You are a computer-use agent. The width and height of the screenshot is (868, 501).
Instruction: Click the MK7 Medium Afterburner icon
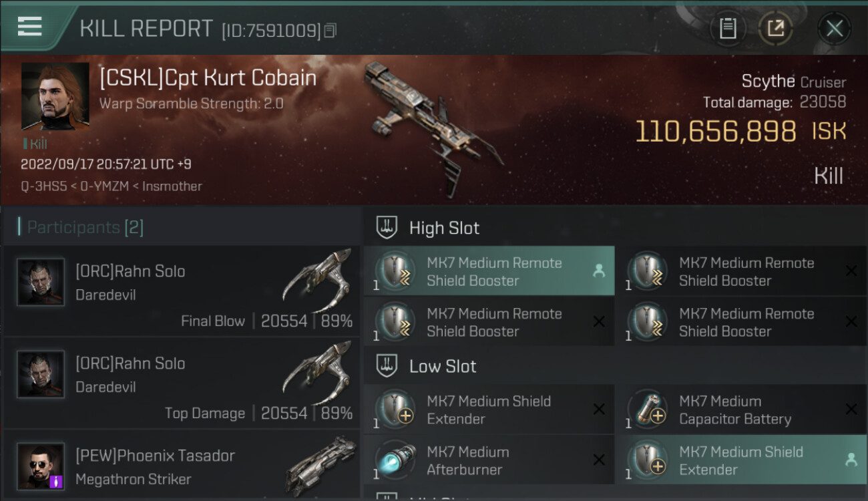pos(394,460)
